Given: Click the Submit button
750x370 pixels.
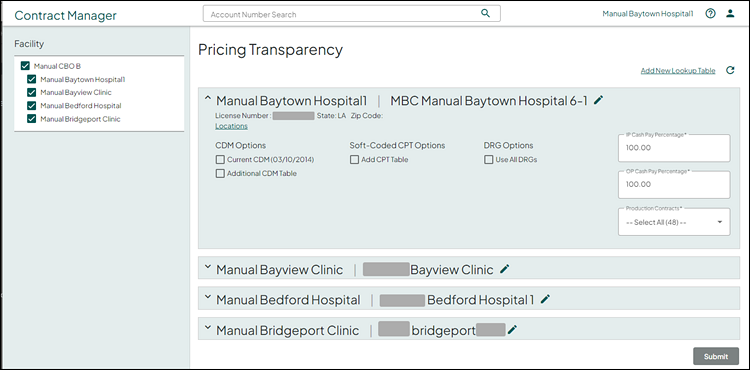Looking at the screenshot, I should [x=716, y=356].
